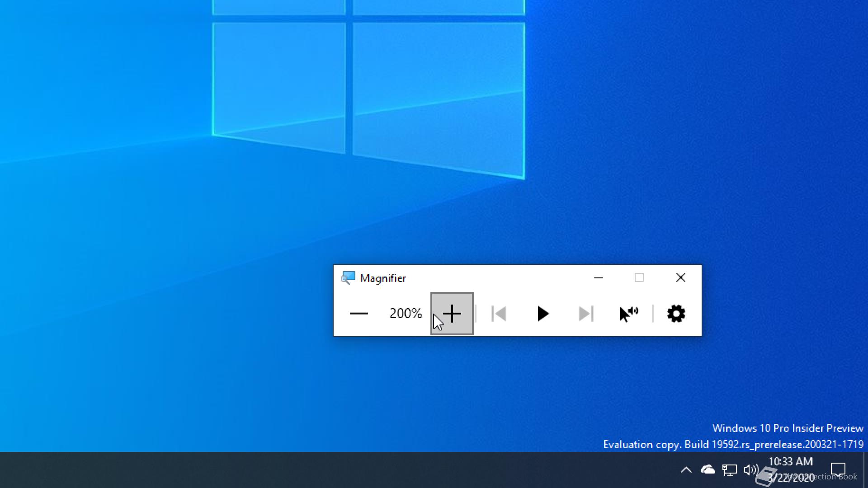Show hidden icons in system tray
Image resolution: width=868 pixels, height=488 pixels.
[686, 470]
